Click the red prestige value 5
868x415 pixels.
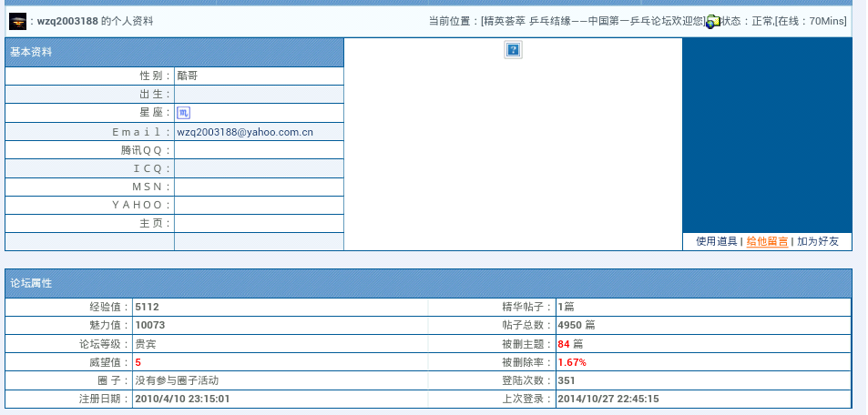(x=138, y=363)
